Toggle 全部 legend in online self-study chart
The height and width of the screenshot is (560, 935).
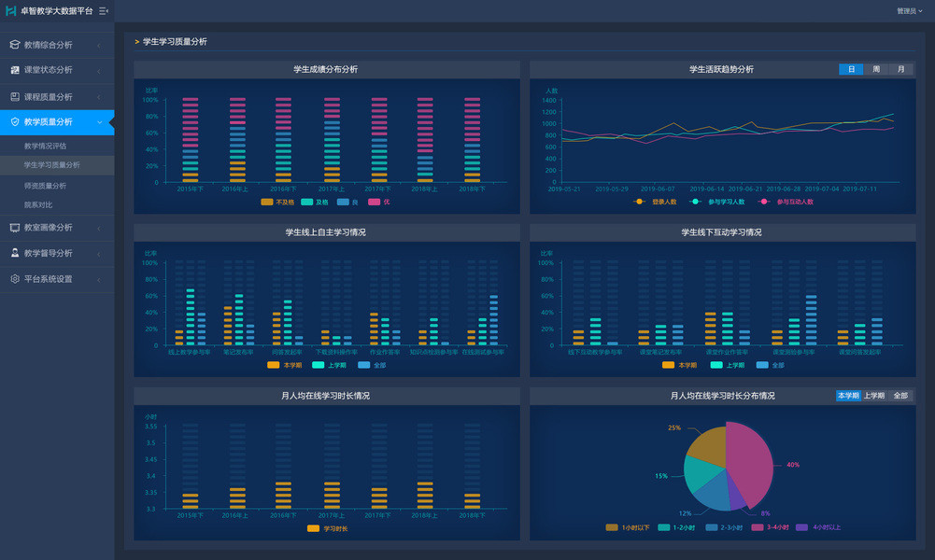point(372,365)
